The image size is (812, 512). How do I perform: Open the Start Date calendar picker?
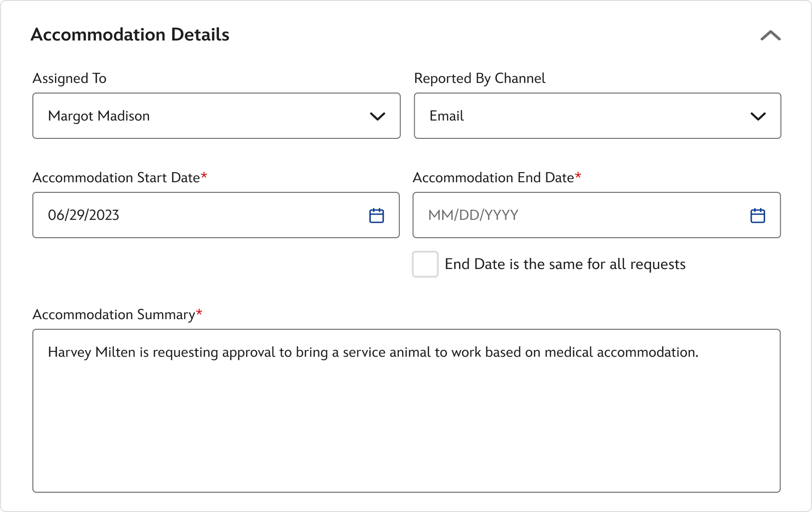376,216
